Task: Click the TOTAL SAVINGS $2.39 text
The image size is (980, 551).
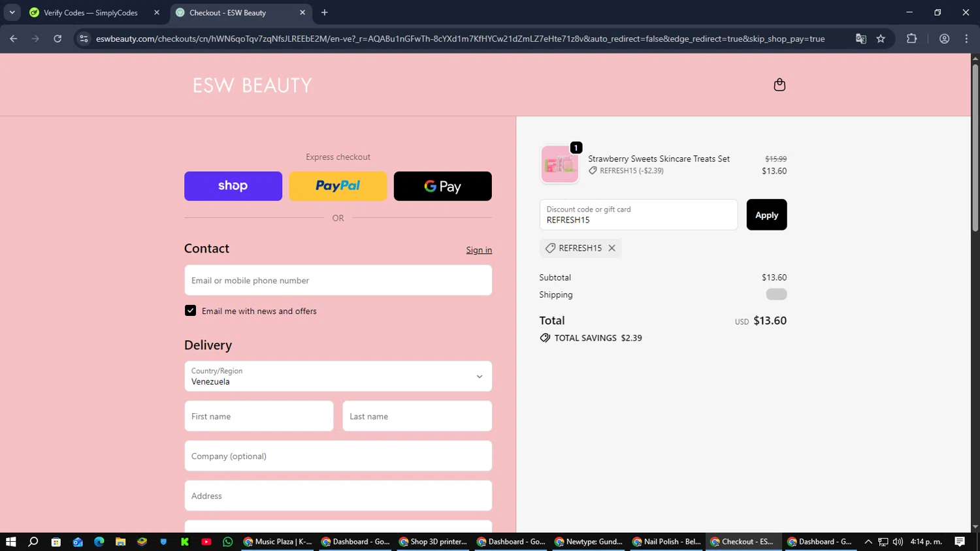Action: pos(598,338)
